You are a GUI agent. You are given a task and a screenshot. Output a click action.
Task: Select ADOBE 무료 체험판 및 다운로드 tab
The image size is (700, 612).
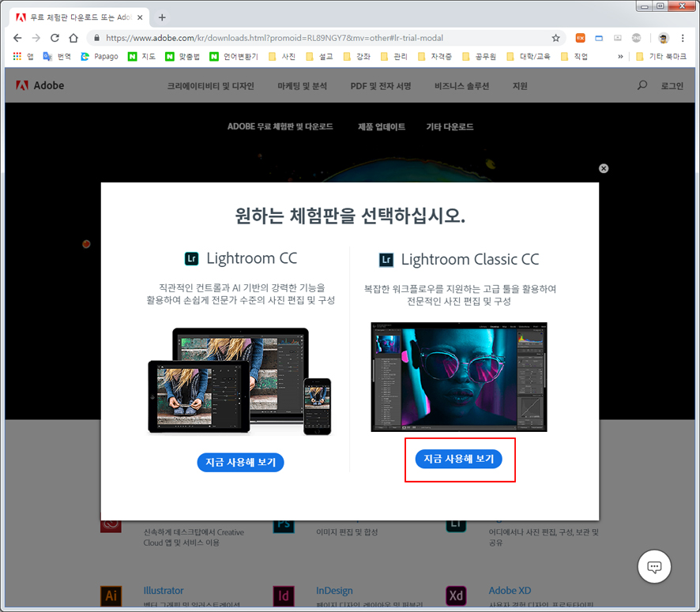coord(280,126)
